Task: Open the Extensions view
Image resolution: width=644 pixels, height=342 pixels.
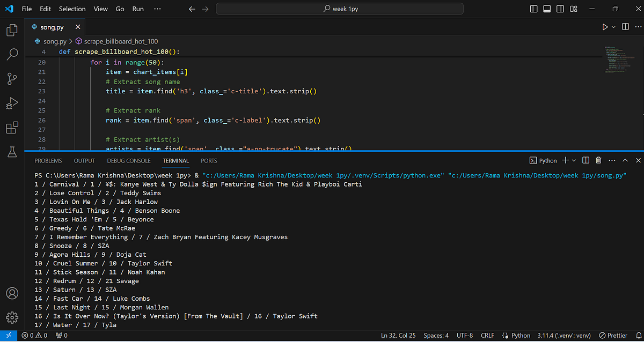Action: pos(11,128)
